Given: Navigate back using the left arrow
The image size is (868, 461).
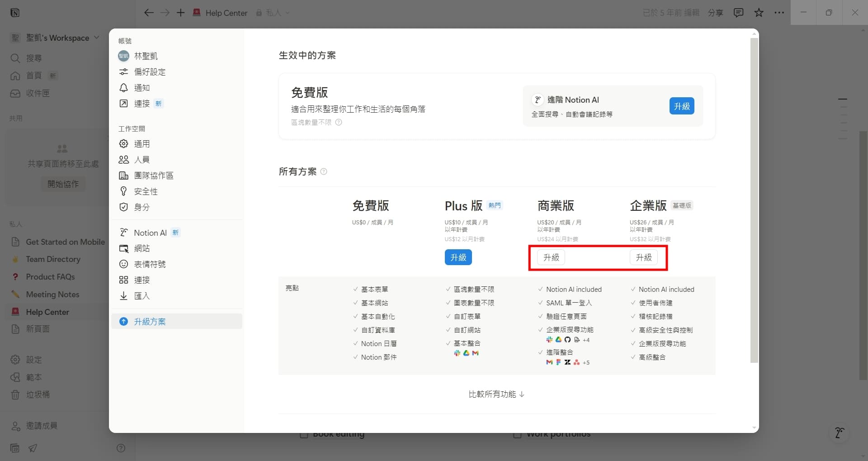Looking at the screenshot, I should coord(149,13).
